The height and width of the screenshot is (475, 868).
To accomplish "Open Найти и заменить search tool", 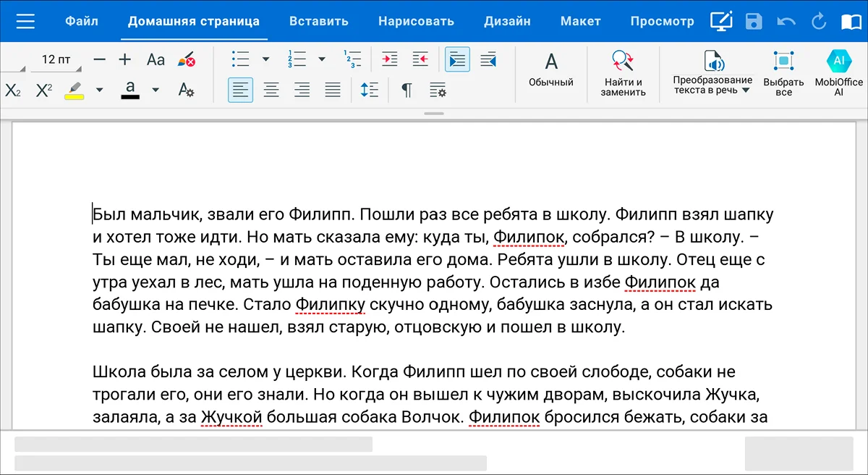I will [623, 73].
